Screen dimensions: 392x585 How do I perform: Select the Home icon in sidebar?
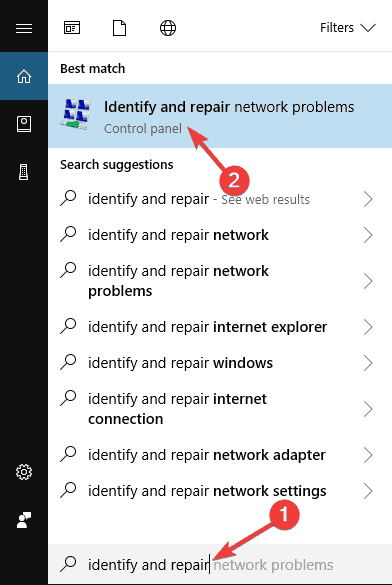coord(24,76)
